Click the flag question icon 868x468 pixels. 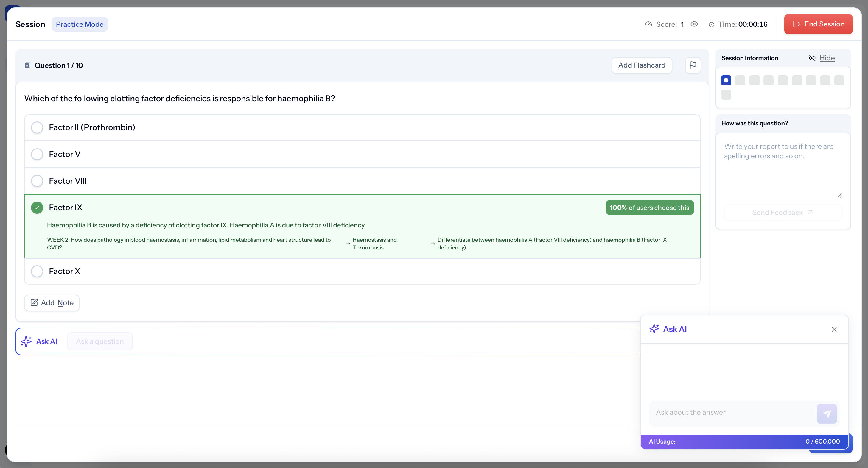pyautogui.click(x=693, y=65)
